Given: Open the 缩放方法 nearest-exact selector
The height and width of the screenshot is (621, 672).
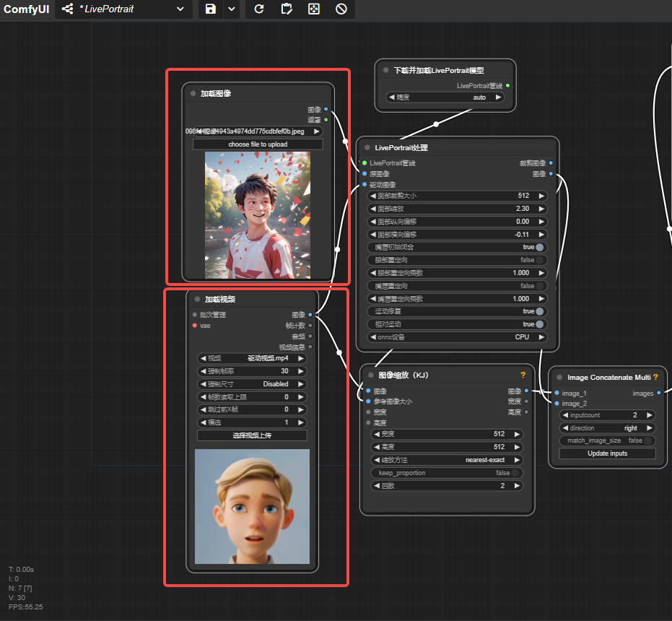Looking at the screenshot, I should tap(447, 460).
